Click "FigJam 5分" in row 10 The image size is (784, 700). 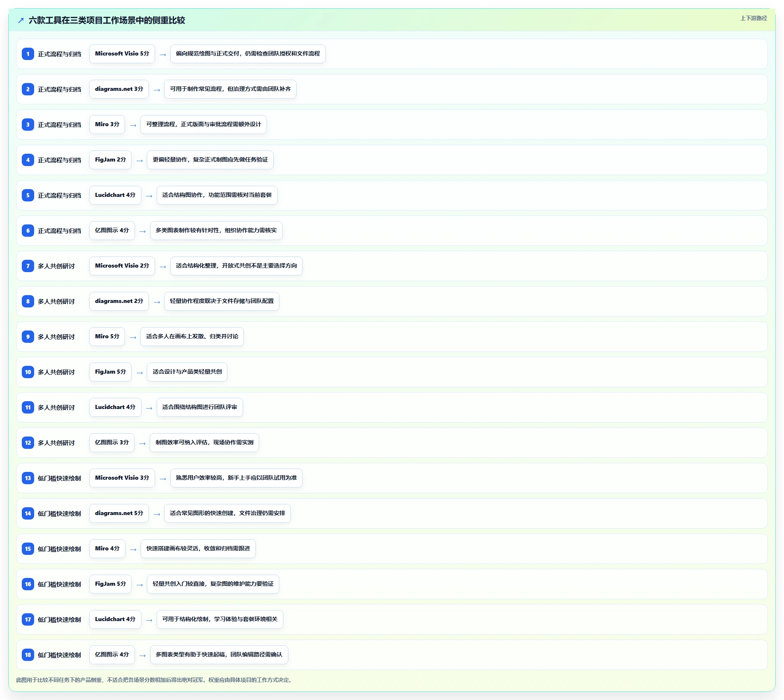coord(110,372)
